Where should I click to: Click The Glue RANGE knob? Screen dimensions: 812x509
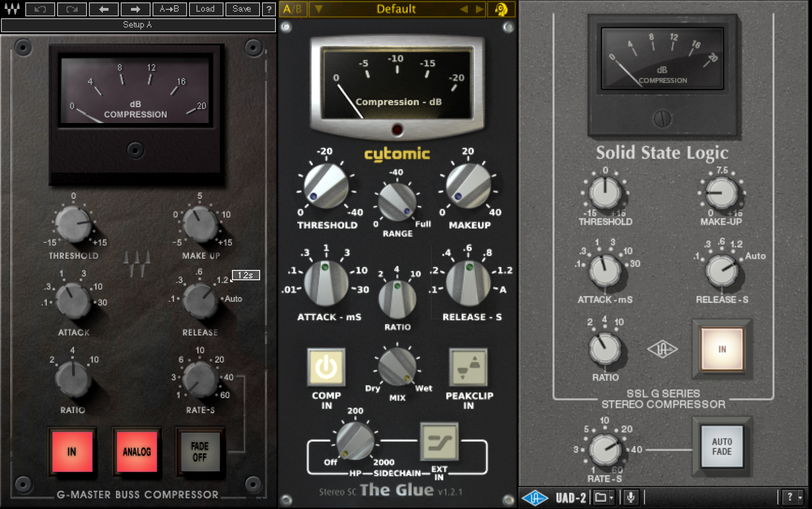397,202
